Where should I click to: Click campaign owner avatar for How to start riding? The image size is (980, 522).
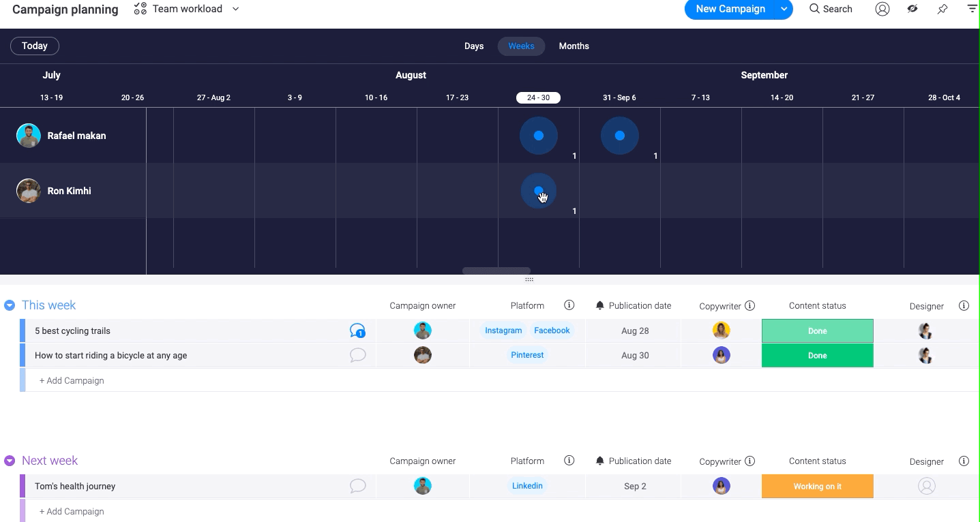tap(423, 355)
